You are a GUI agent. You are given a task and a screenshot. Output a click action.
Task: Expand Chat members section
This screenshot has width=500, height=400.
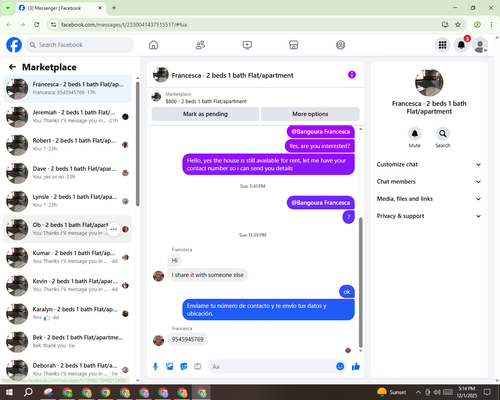[x=429, y=182]
